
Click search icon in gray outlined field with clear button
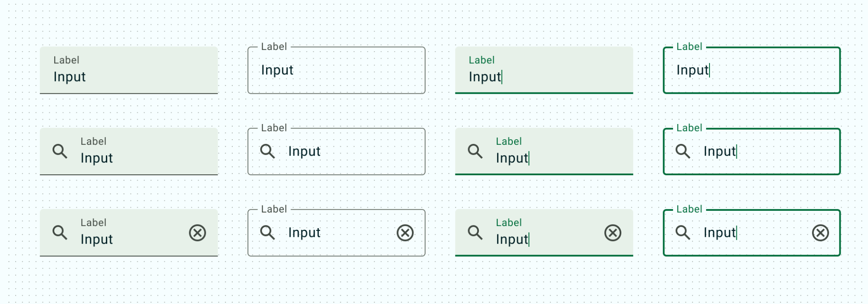[x=267, y=233]
